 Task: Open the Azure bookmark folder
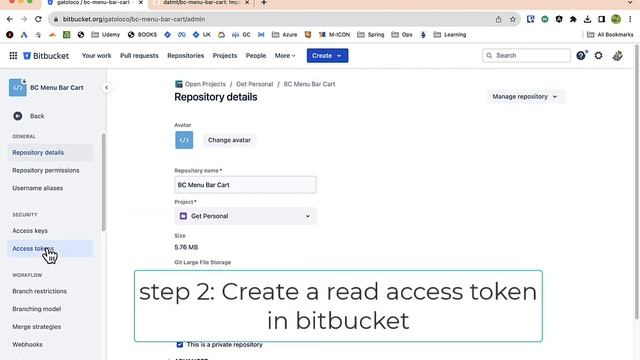point(284,35)
